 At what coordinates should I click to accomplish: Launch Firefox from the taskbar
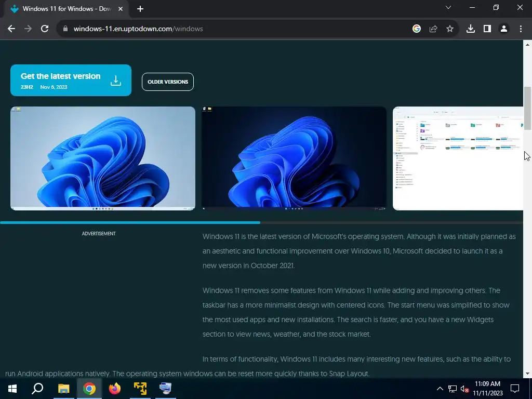coord(115,389)
